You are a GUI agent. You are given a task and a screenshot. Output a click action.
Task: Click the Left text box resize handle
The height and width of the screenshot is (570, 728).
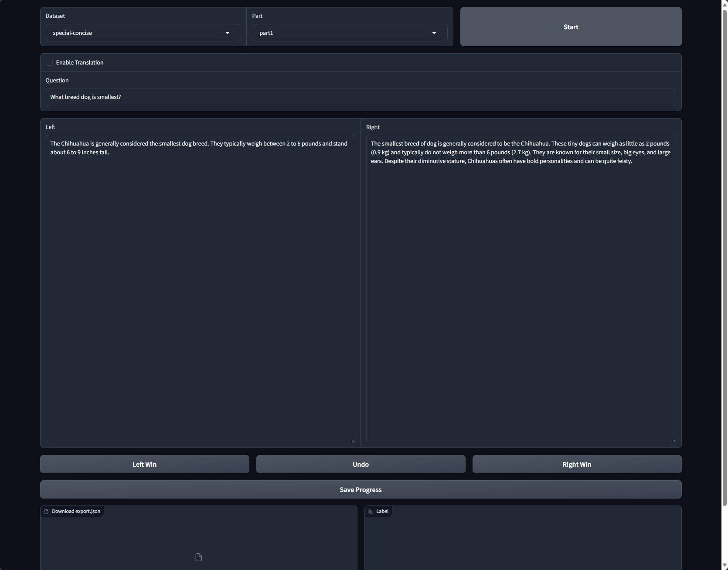[353, 441]
